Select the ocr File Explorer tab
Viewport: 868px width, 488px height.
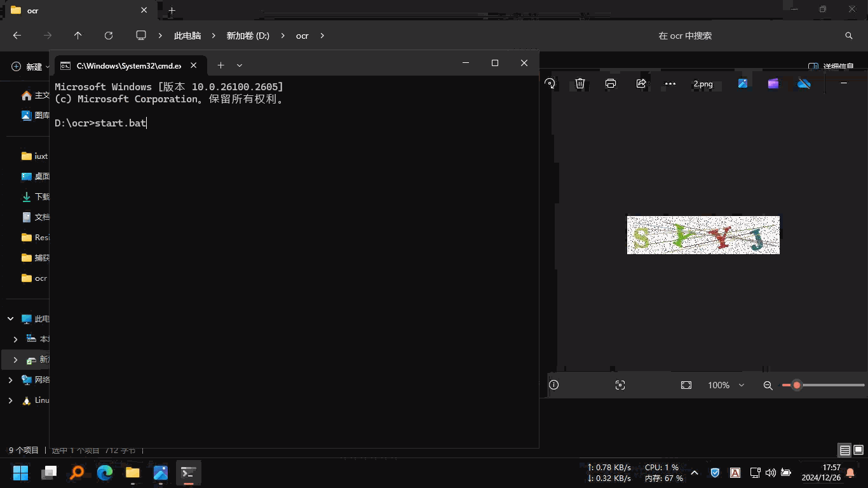pos(70,10)
